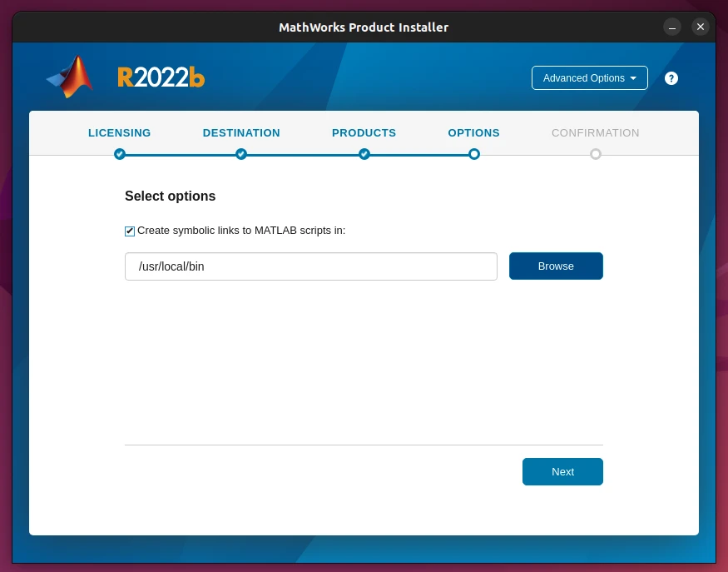
Task: Select the OPTIONS step tab
Action: click(473, 133)
